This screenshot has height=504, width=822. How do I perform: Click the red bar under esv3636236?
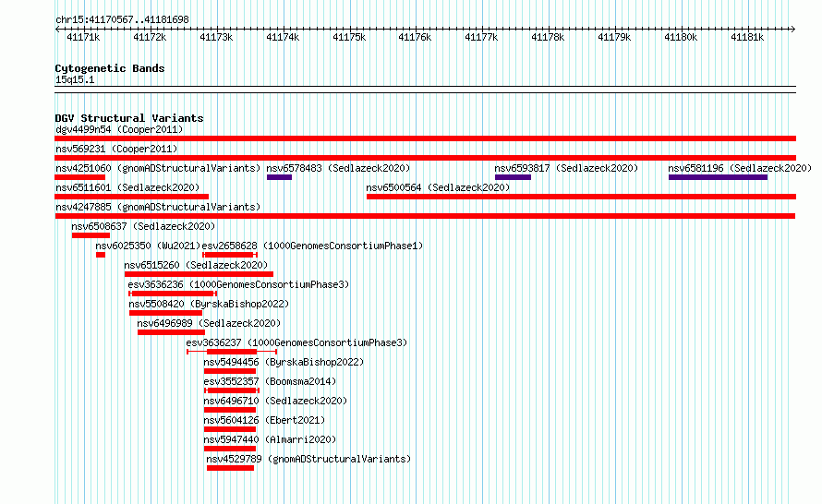pyautogui.click(x=173, y=294)
